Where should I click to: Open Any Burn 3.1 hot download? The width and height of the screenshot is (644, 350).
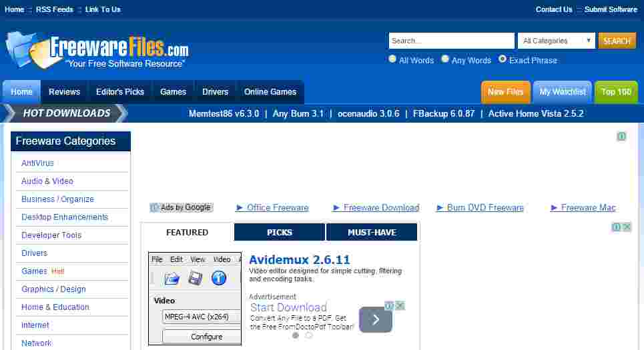click(298, 113)
